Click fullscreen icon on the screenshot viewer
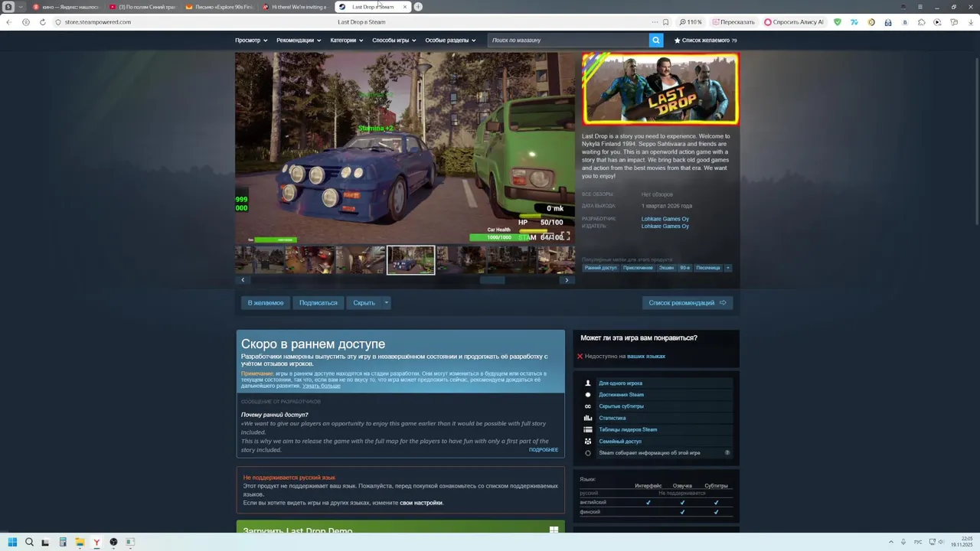Image resolution: width=980 pixels, height=551 pixels. 565,236
